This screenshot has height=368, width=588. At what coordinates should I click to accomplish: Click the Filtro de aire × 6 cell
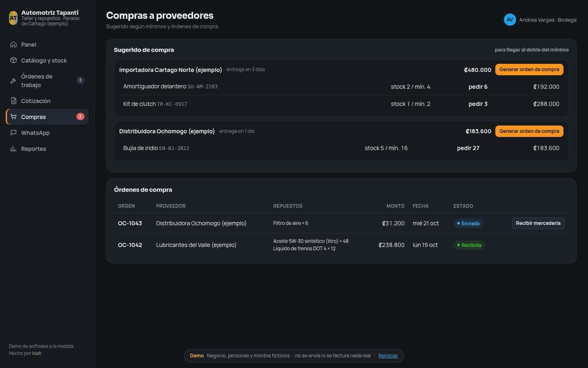pyautogui.click(x=291, y=223)
